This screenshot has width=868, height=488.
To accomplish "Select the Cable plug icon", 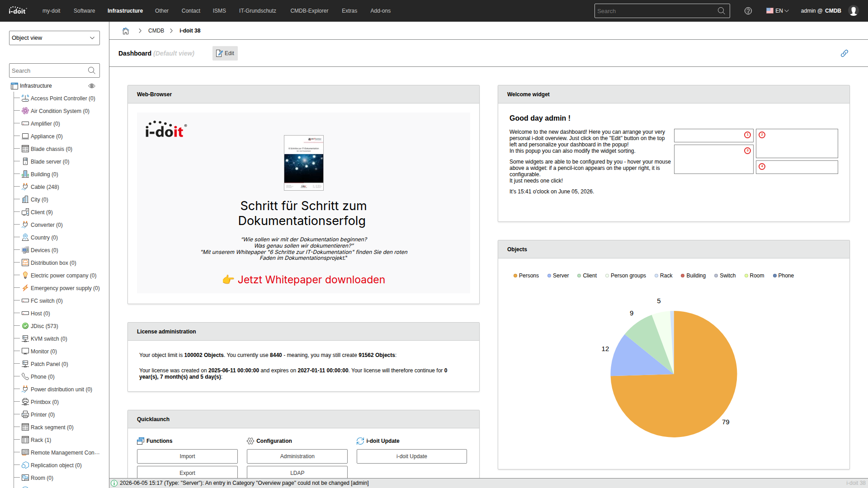I will [25, 187].
